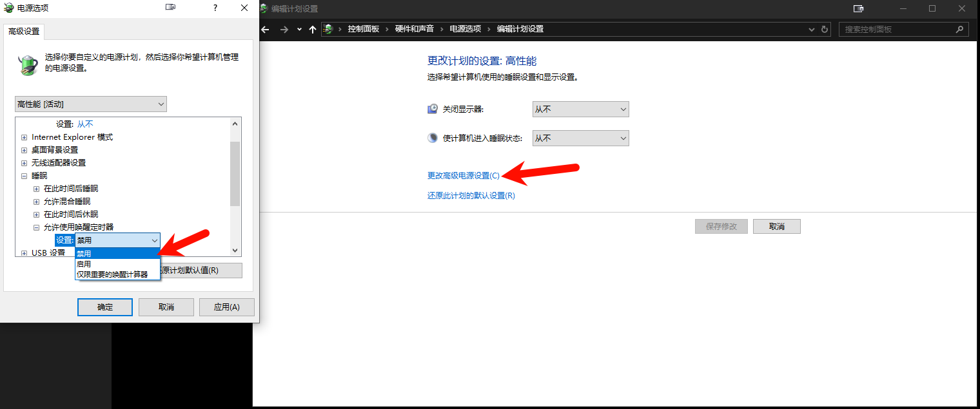Click the settings tree scroll up arrow
Screen dimensions: 980x409
(x=235, y=123)
